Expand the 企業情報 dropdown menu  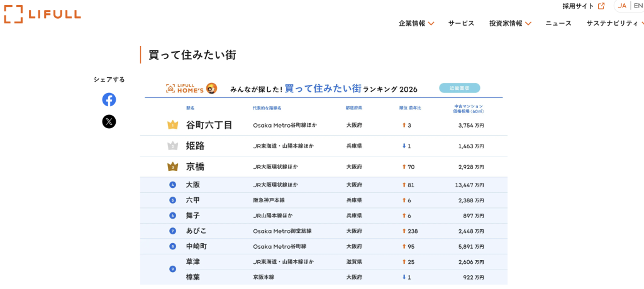coord(416,23)
